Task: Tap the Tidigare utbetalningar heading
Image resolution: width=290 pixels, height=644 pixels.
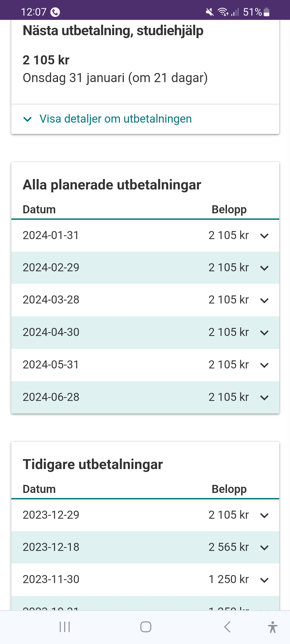Action: (x=93, y=464)
